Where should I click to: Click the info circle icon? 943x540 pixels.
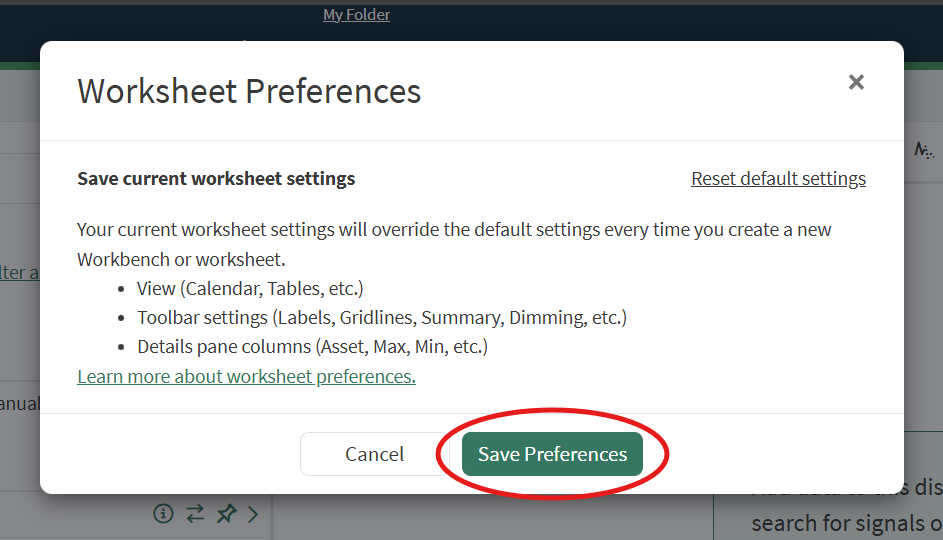click(x=163, y=514)
